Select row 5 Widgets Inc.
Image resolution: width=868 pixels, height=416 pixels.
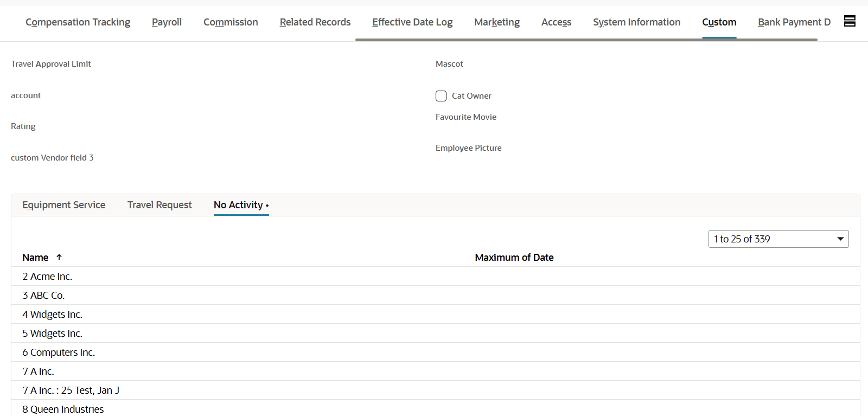coord(436,334)
